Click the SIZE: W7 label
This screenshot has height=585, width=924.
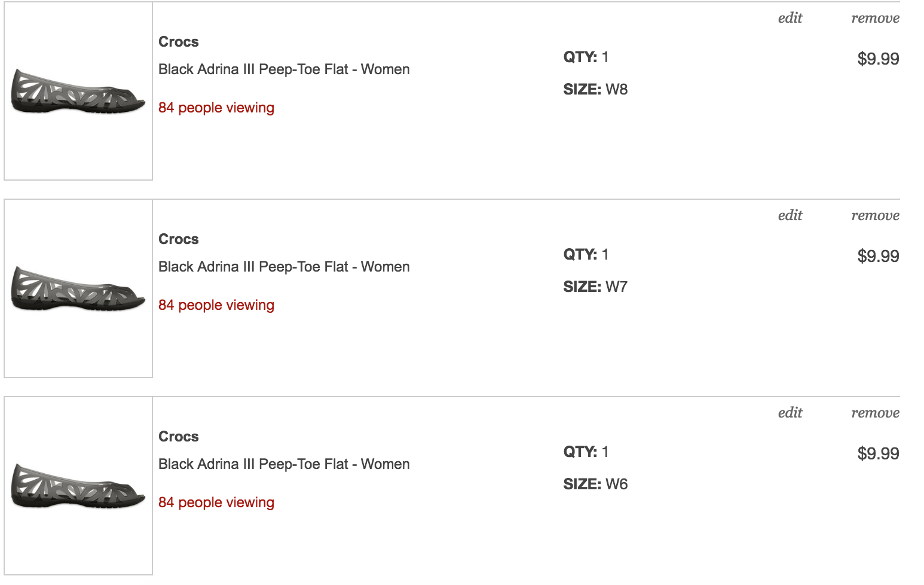(x=595, y=287)
